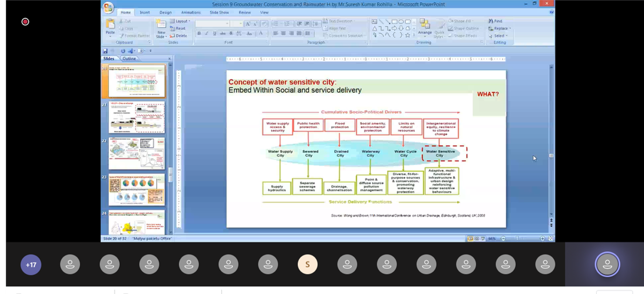The height and width of the screenshot is (294, 644).
Task: Toggle Italic formatting
Action: tap(207, 33)
